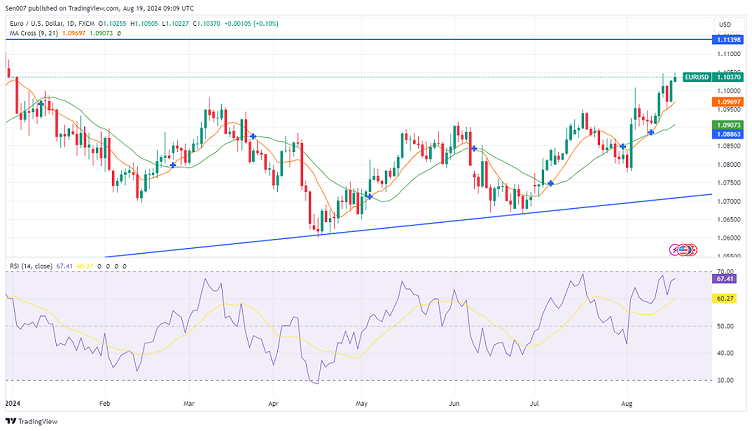
Task: Click the green 1.09073 MA label
Action: click(726, 125)
